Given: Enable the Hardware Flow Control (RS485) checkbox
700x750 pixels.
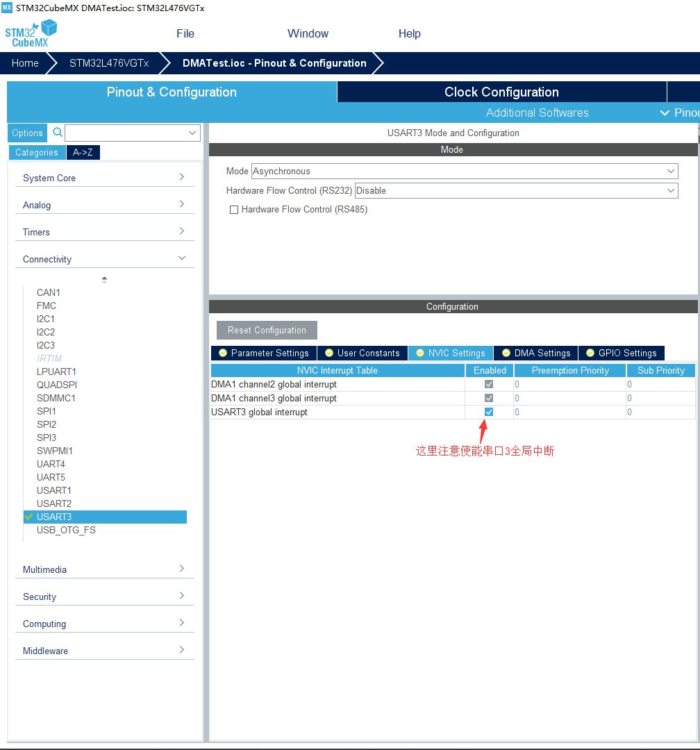Looking at the screenshot, I should [234, 209].
